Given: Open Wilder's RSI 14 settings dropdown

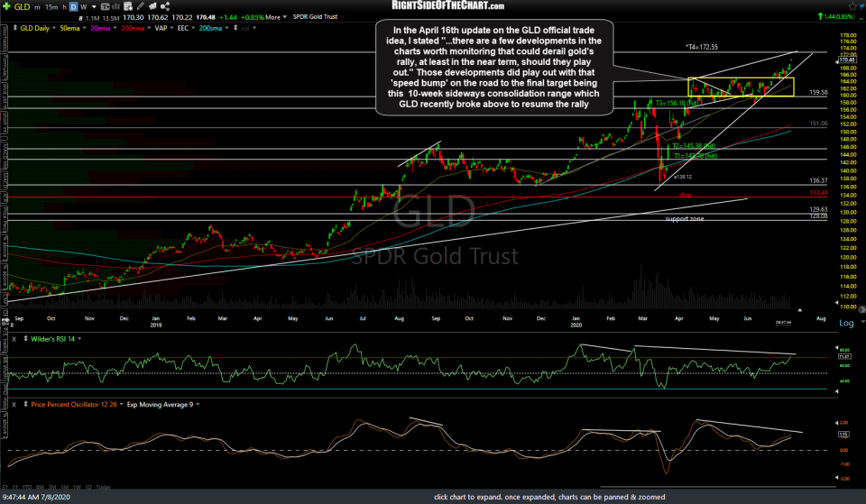Looking at the screenshot, I should (x=79, y=339).
